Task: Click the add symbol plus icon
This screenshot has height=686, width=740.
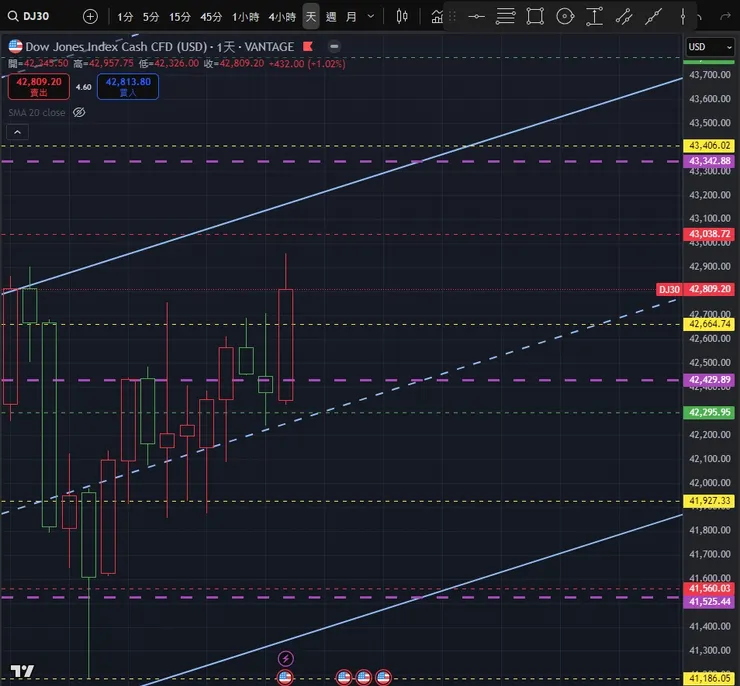Action: coord(90,17)
